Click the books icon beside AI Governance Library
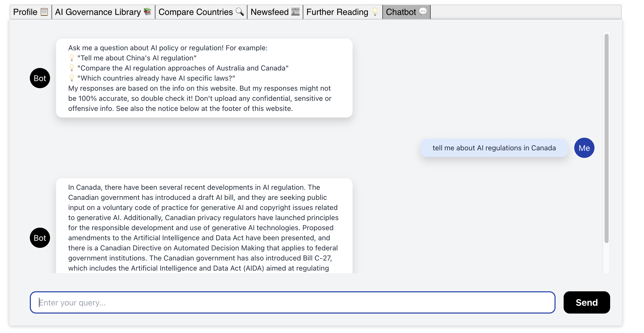Image resolution: width=644 pixels, height=333 pixels. pyautogui.click(x=147, y=12)
